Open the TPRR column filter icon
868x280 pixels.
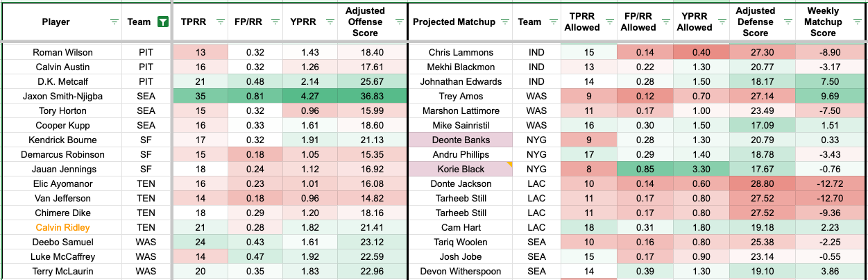click(x=220, y=22)
